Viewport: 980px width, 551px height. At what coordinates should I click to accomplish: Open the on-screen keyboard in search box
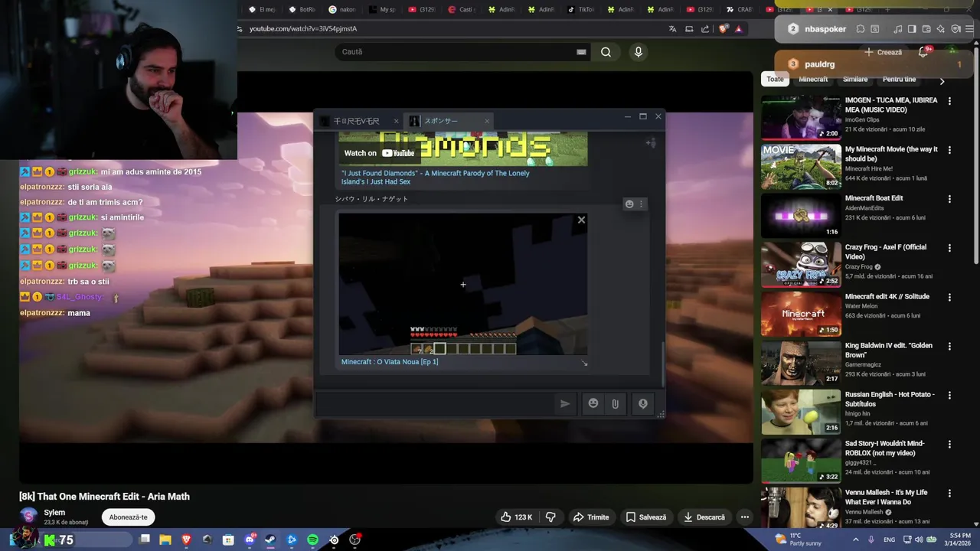click(x=581, y=52)
